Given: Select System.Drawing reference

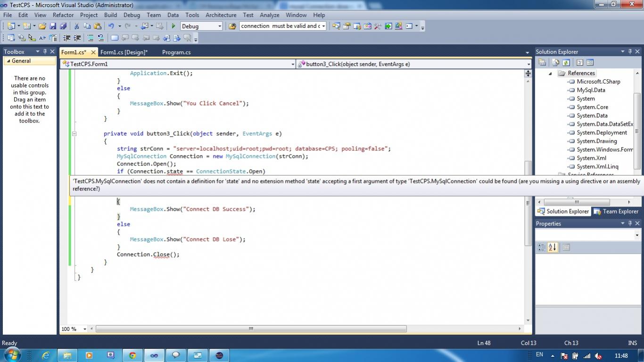Looking at the screenshot, I should click(x=596, y=141).
